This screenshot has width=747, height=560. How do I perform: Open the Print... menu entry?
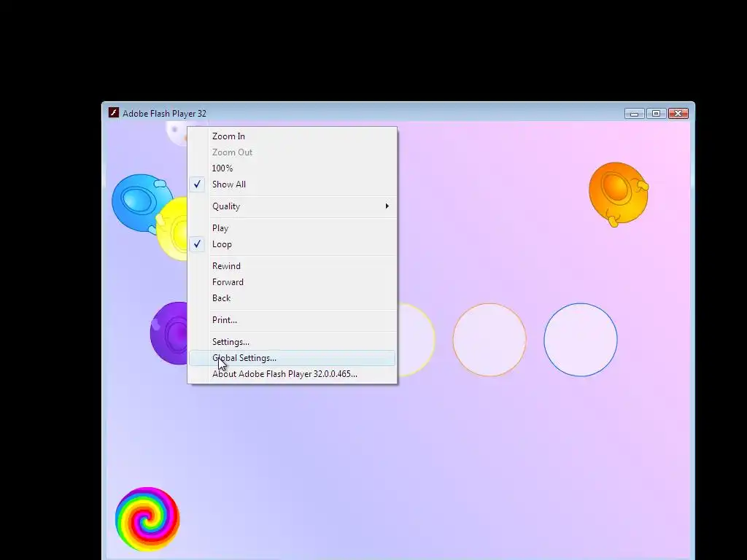tap(292, 320)
